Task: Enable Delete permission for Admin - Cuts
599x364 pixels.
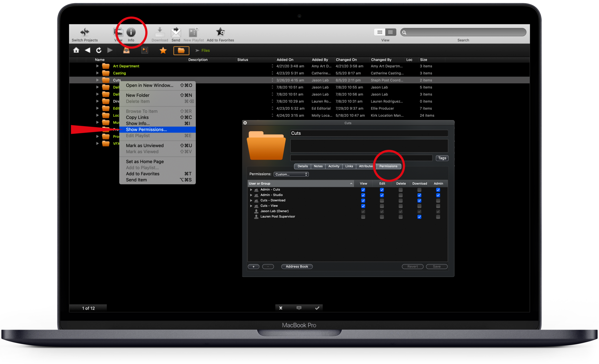Action: click(x=400, y=190)
